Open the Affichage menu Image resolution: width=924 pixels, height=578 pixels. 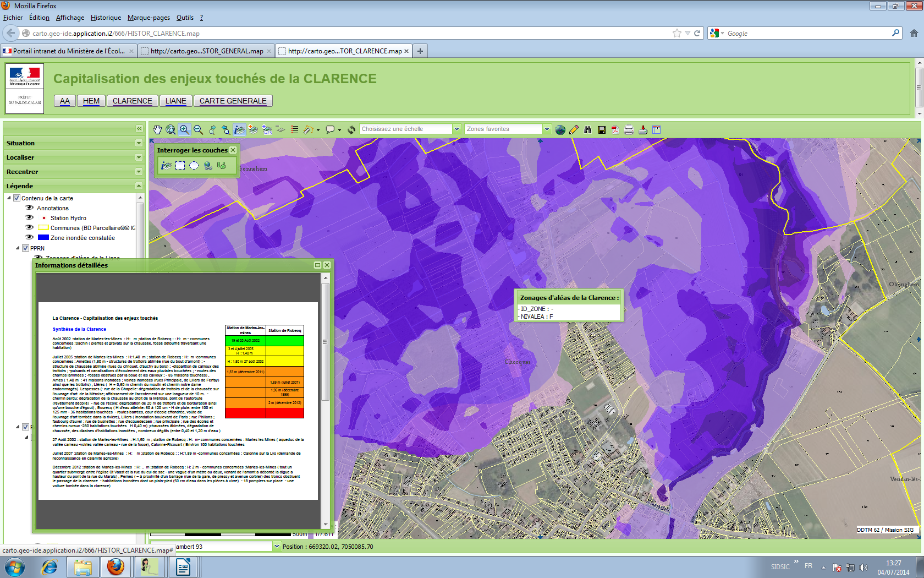(70, 18)
